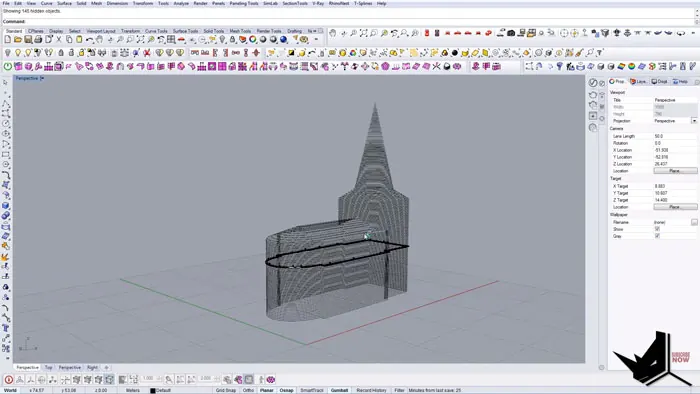
Task: Toggle SmartTrack in status bar
Action: coord(312,390)
